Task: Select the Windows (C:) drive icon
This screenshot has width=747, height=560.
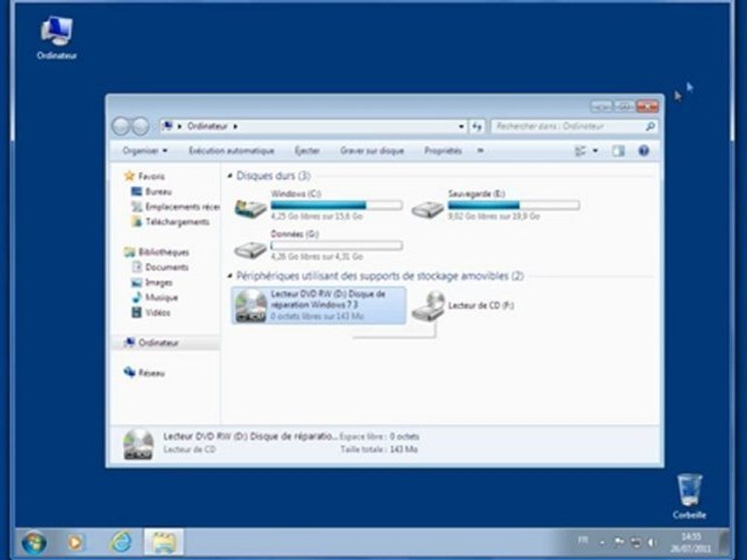Action: point(251,208)
